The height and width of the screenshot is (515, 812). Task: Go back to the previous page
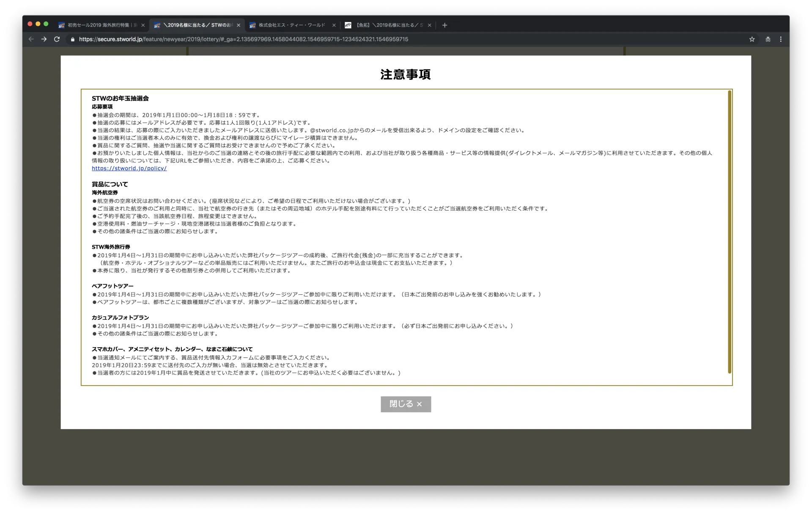(31, 39)
